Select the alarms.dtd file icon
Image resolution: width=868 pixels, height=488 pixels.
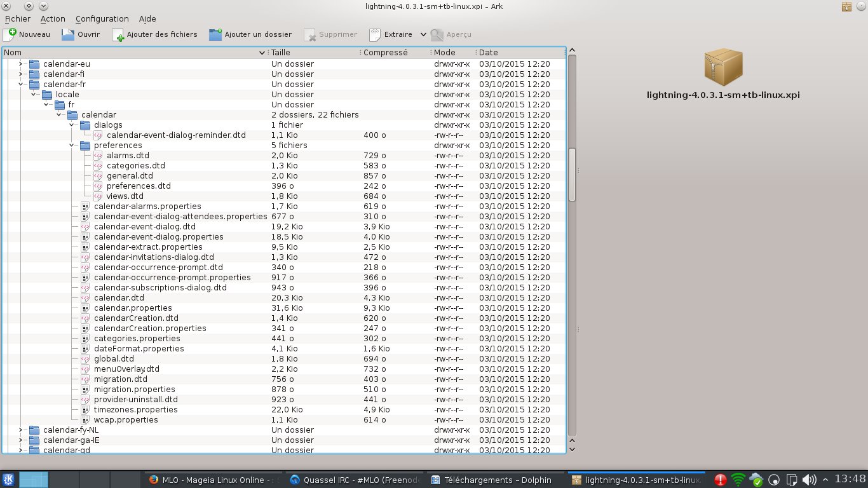click(98, 156)
